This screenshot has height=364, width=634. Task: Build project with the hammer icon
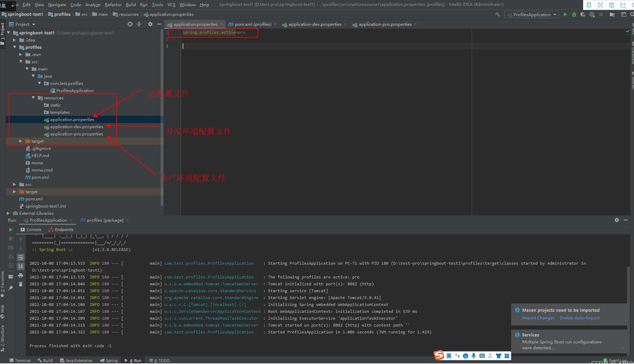pyautogui.click(x=497, y=14)
